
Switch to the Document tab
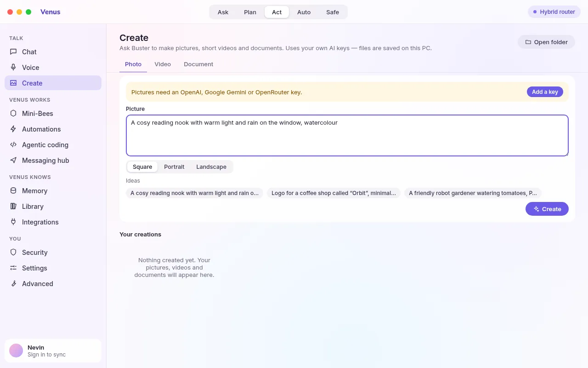click(x=198, y=64)
